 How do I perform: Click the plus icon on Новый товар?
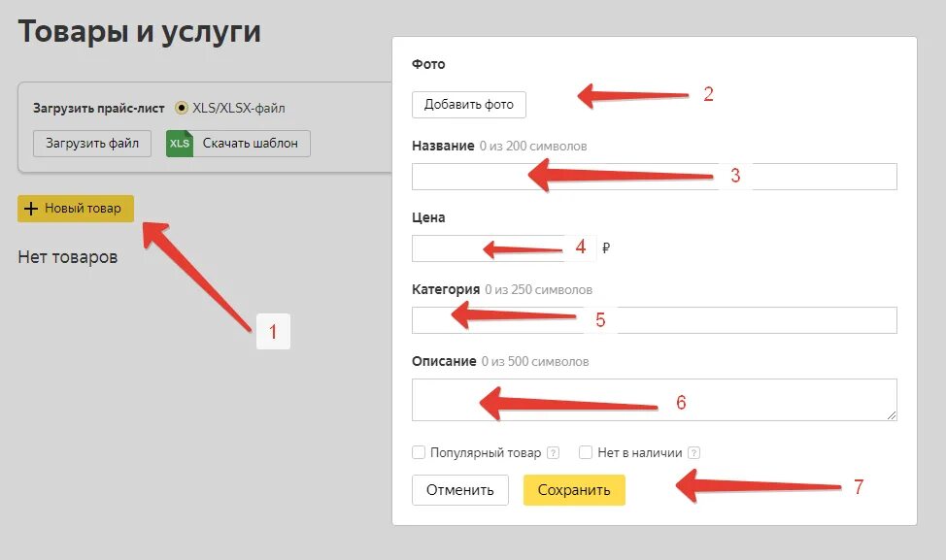[30, 209]
